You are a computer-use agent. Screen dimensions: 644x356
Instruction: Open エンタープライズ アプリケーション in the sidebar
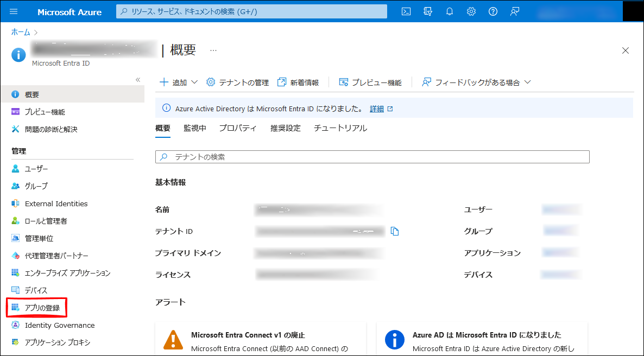pos(67,273)
